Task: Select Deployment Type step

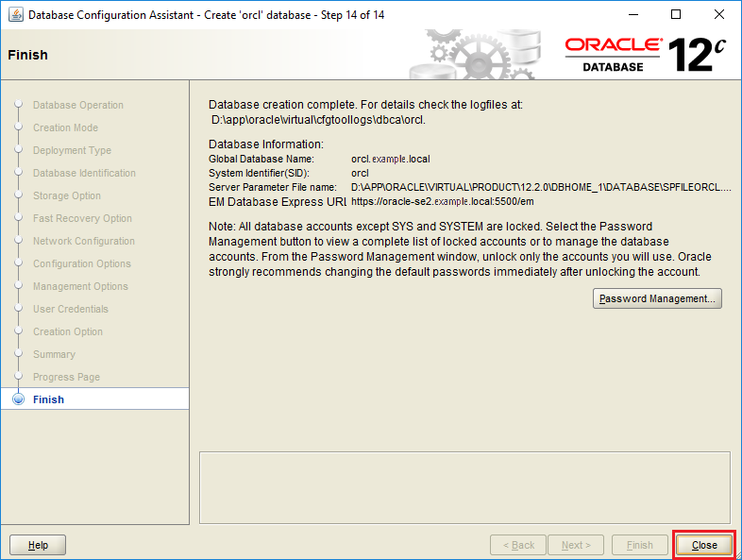Action: pyautogui.click(x=72, y=150)
